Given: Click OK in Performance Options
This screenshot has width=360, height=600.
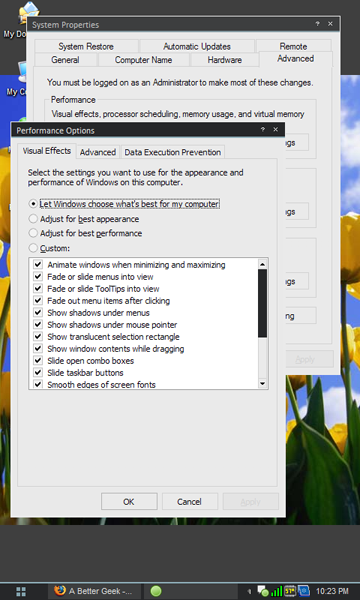Looking at the screenshot, I should coord(129,502).
